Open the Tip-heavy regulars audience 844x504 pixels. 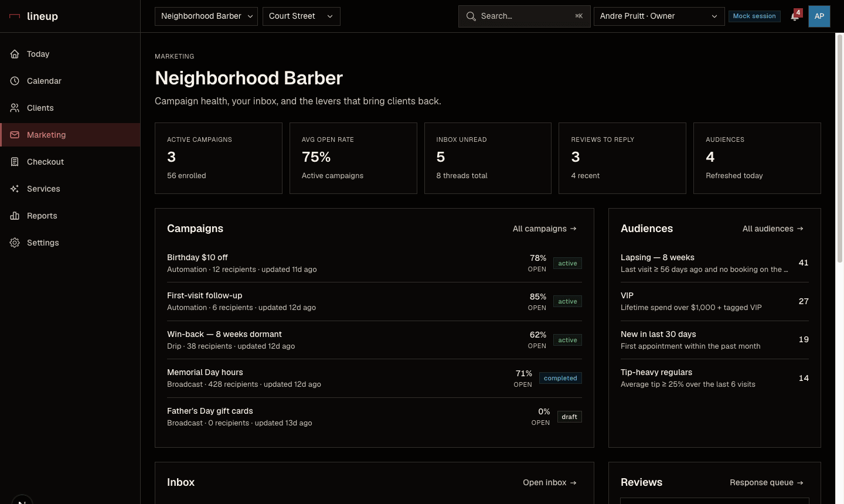714,378
